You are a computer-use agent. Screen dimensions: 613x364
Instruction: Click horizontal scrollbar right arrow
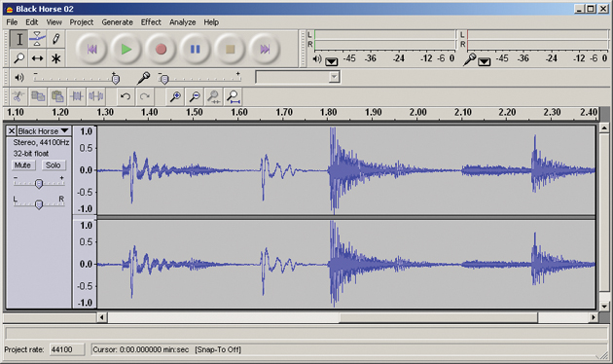click(594, 317)
